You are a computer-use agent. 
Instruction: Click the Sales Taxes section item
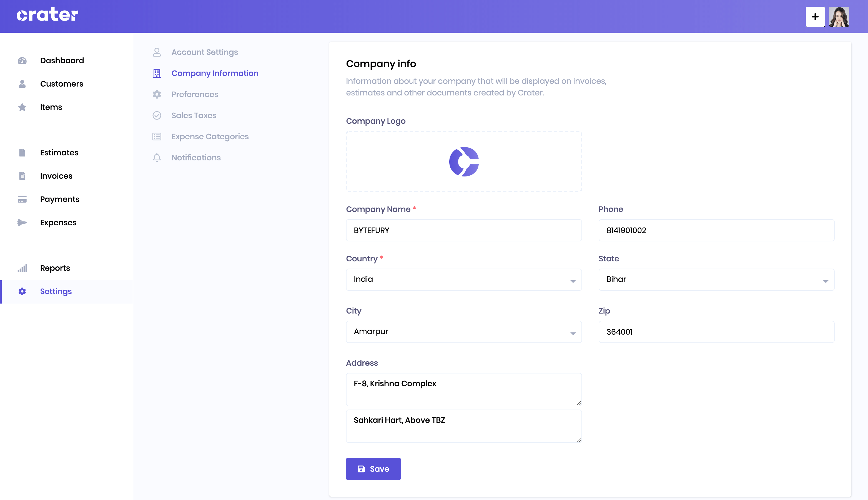tap(194, 115)
